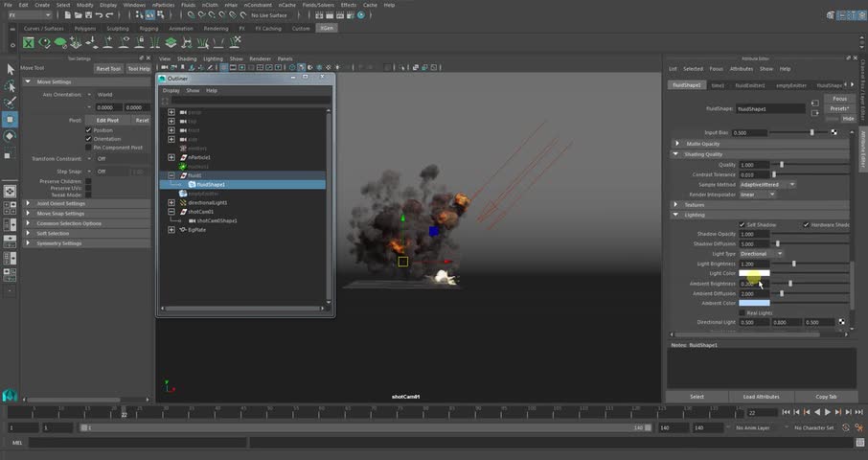Open the Light Type dropdown
The height and width of the screenshot is (460, 868).
click(x=762, y=254)
